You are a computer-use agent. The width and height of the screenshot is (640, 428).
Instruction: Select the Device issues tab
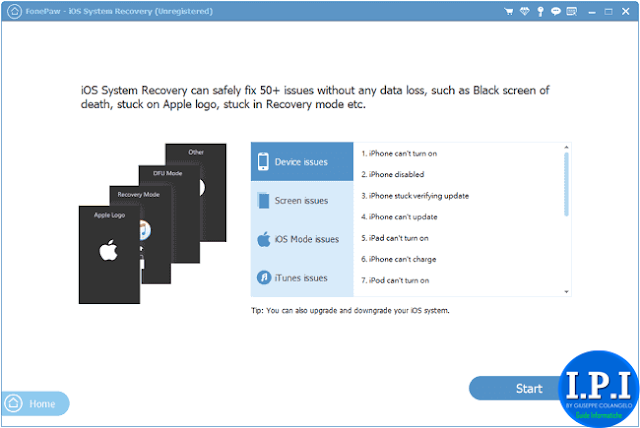pyautogui.click(x=302, y=162)
